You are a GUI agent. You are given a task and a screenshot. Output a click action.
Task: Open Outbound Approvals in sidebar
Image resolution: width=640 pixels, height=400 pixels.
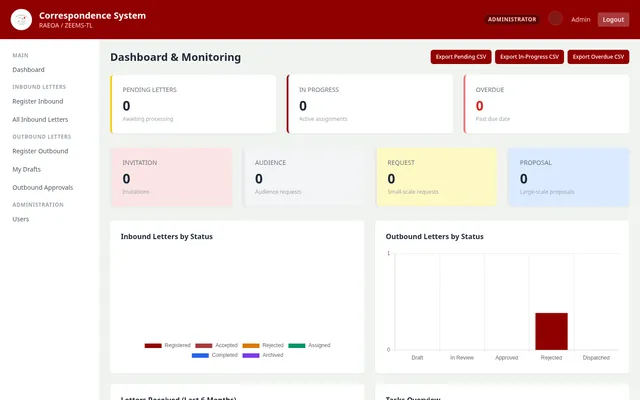(x=42, y=188)
